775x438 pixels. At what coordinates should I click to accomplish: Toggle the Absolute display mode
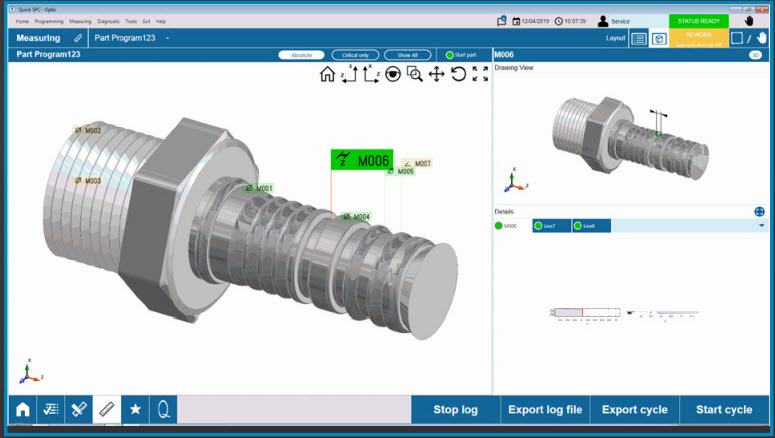pyautogui.click(x=301, y=55)
